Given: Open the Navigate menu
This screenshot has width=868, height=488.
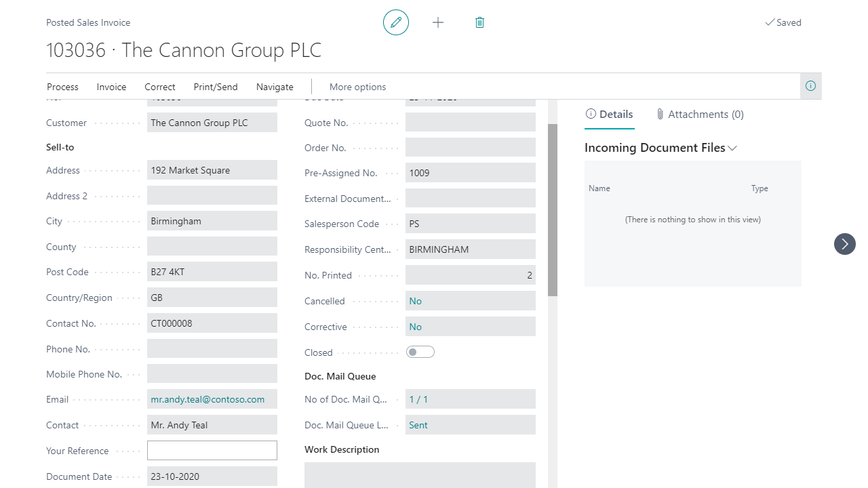Looking at the screenshot, I should (x=275, y=87).
